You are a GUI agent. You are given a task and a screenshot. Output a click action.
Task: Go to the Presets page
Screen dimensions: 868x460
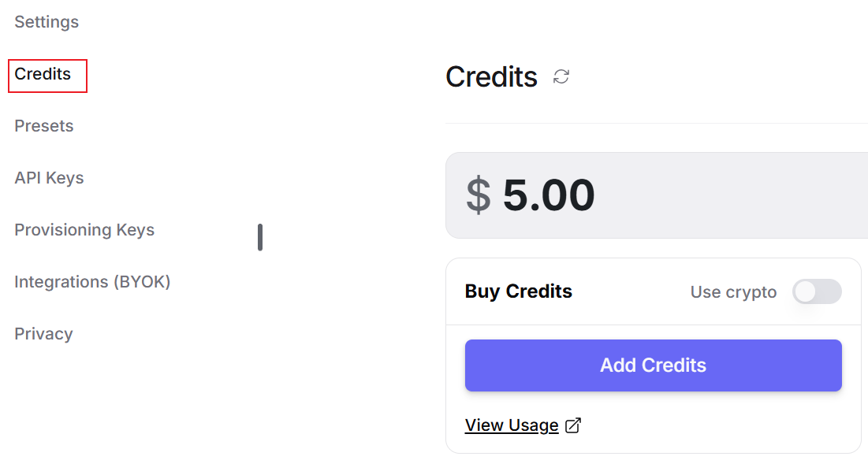tap(43, 126)
